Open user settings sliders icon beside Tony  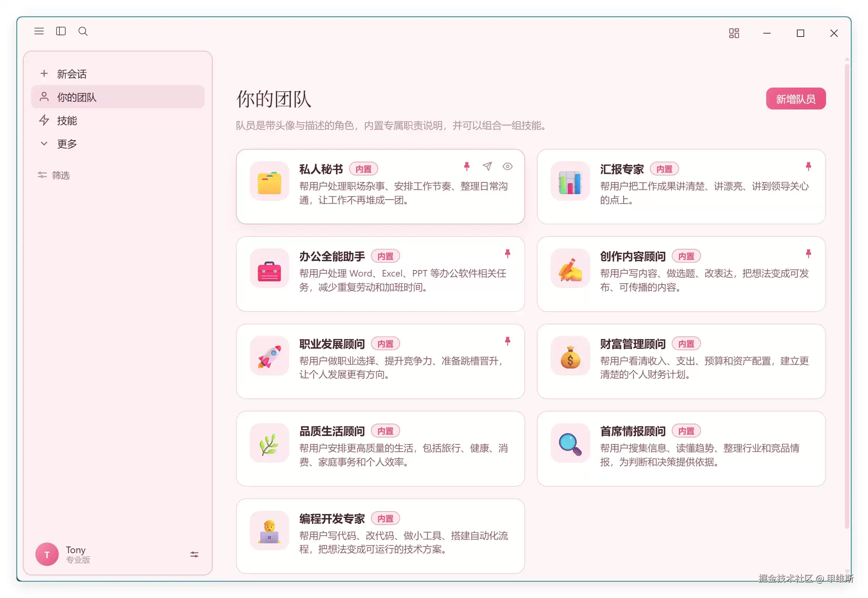[194, 554]
